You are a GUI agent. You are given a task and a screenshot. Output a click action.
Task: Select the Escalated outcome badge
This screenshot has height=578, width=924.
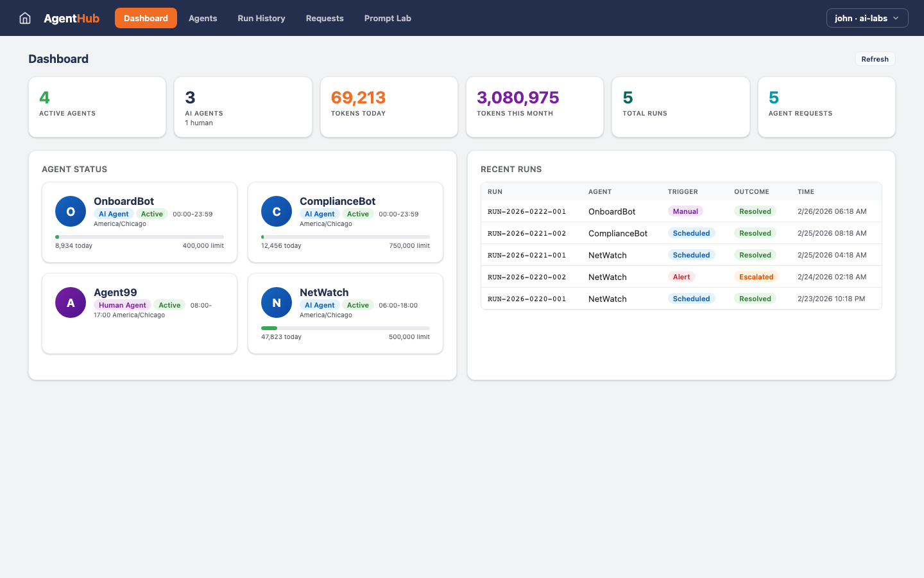click(757, 277)
